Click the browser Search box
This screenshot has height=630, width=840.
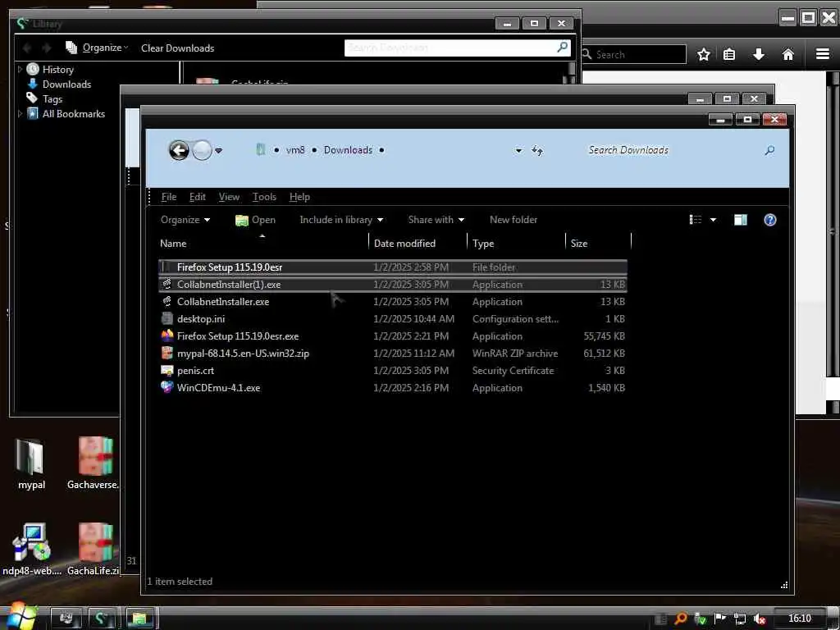(x=634, y=54)
